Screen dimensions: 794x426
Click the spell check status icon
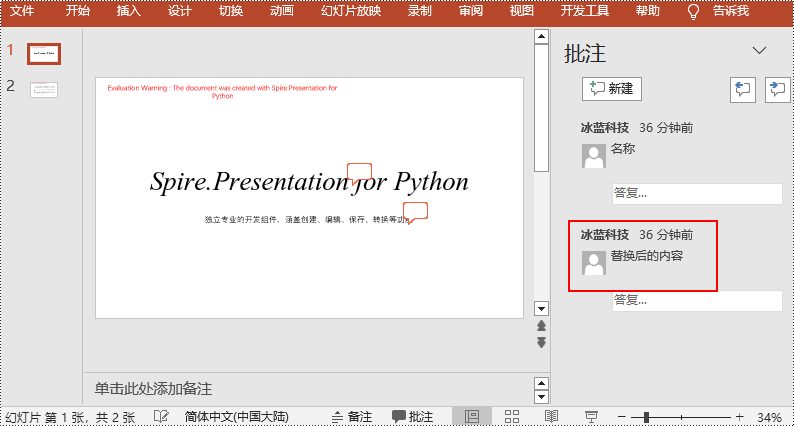pos(161,416)
